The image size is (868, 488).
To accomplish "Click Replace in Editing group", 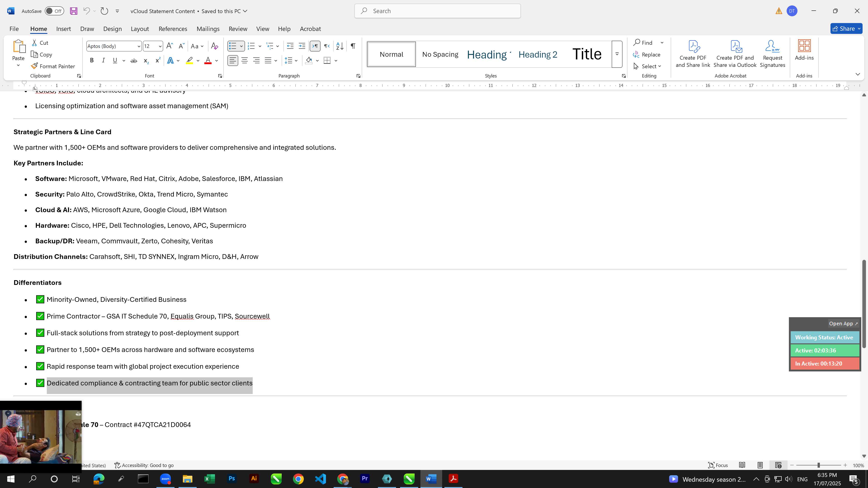I will pyautogui.click(x=647, y=54).
